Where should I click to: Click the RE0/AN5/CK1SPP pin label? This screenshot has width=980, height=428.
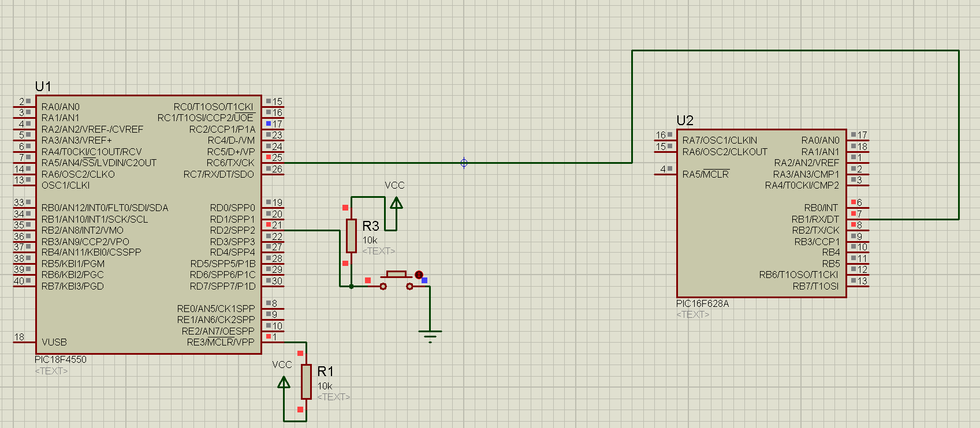216,309
